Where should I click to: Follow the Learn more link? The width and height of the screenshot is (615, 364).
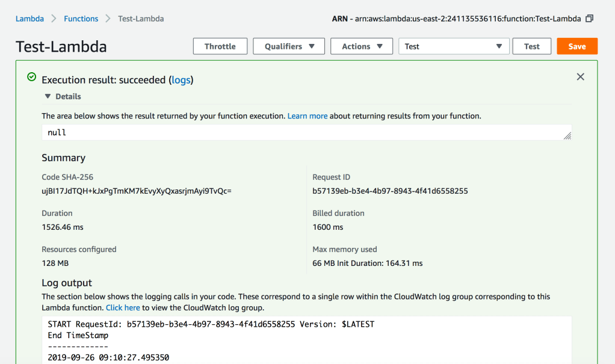coord(307,116)
